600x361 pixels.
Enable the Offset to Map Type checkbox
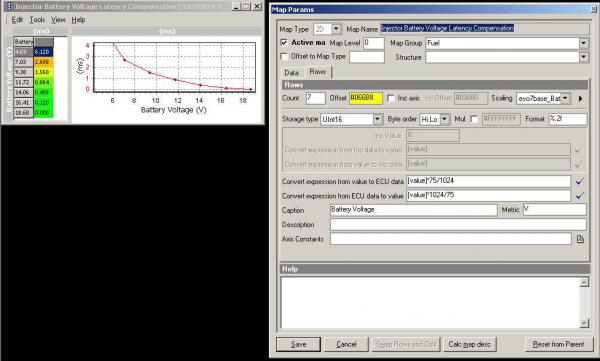coord(284,57)
